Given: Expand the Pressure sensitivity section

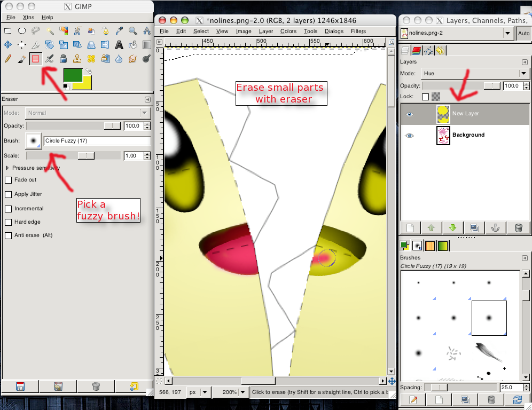Looking at the screenshot, I should (7, 168).
